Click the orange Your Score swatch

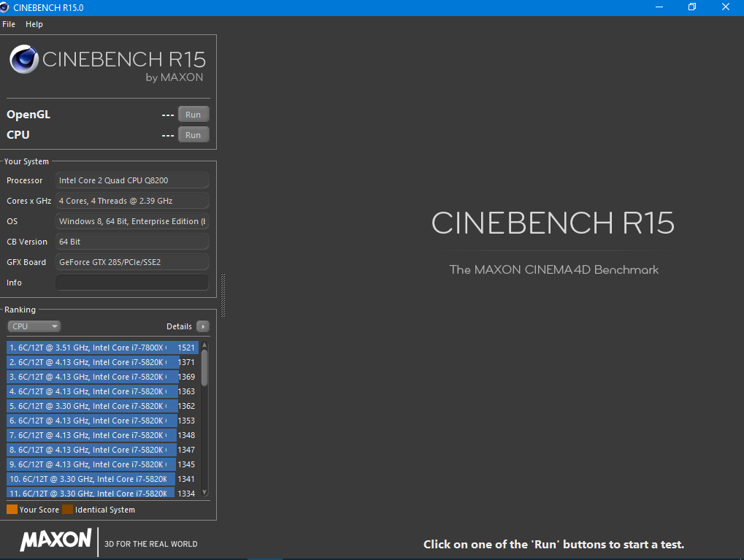(12, 509)
